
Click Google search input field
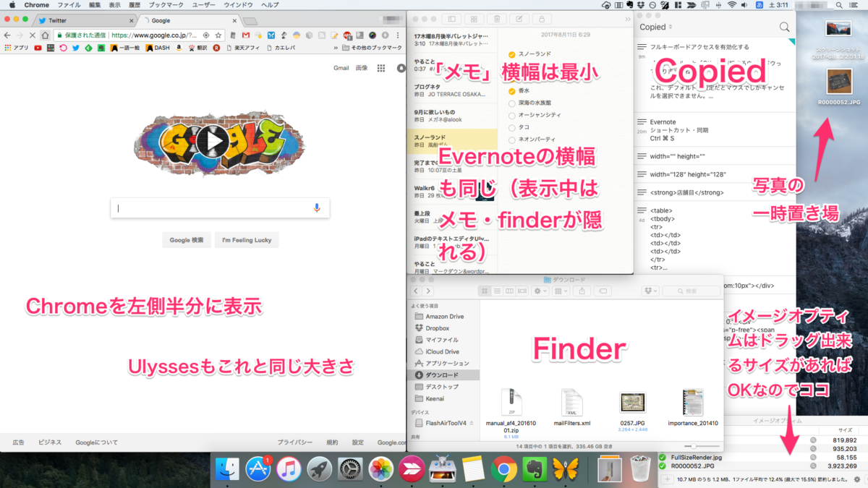coord(220,208)
